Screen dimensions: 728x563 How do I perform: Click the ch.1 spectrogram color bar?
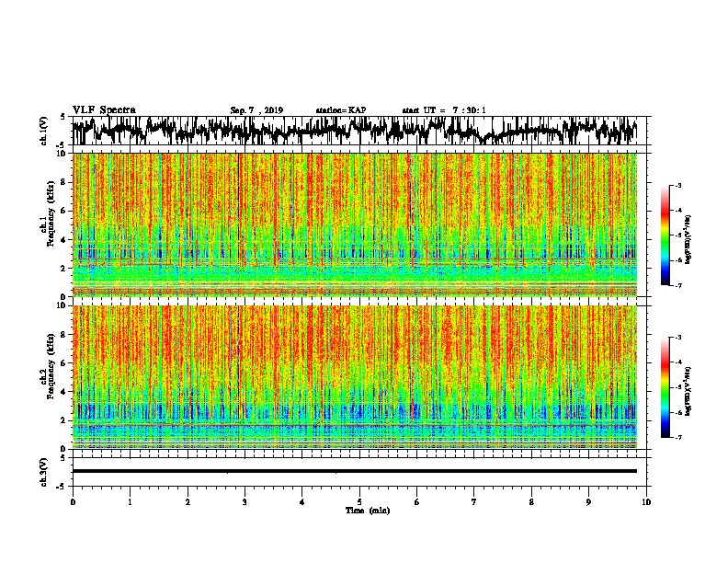click(665, 236)
